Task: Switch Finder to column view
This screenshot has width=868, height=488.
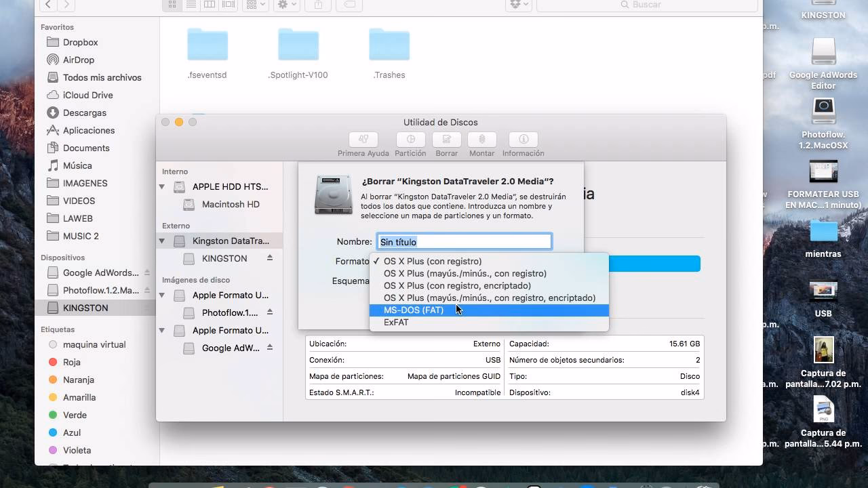Action: click(x=210, y=4)
